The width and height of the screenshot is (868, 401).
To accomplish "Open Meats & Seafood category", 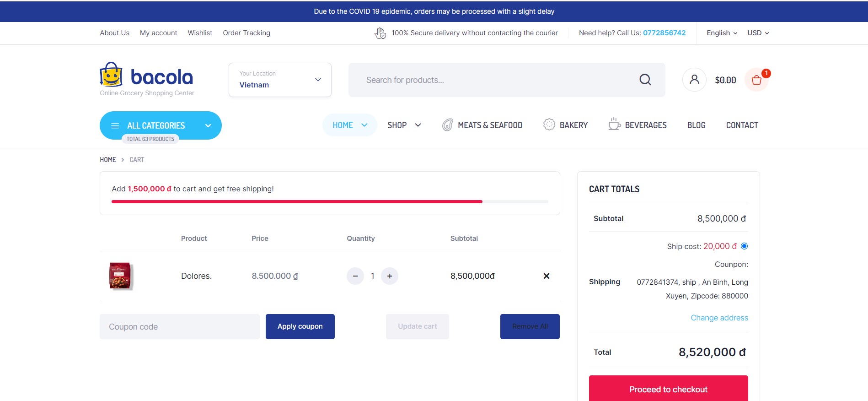I will tap(482, 125).
